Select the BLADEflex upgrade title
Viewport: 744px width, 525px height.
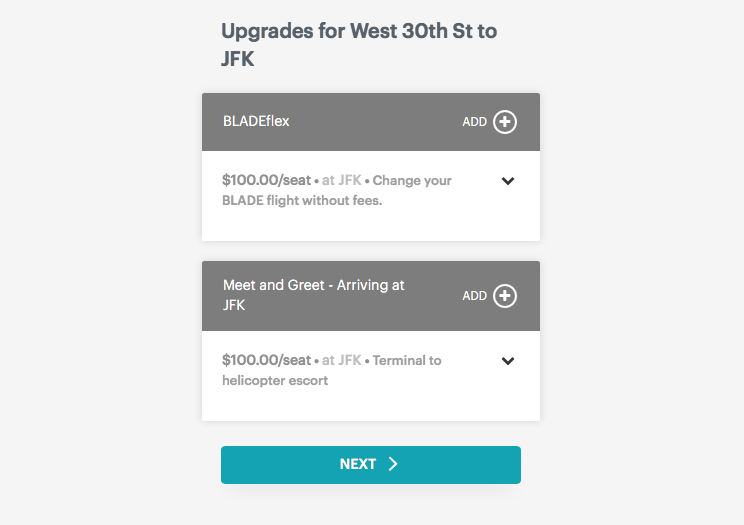[x=256, y=122]
